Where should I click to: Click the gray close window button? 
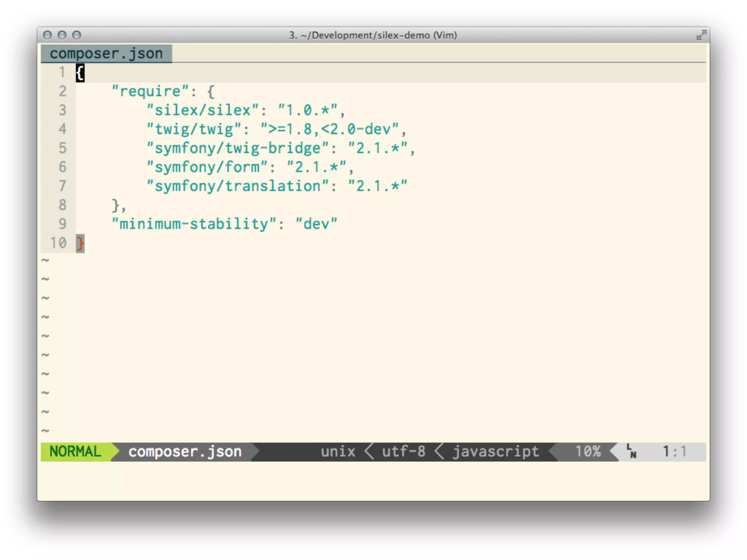[x=47, y=35]
